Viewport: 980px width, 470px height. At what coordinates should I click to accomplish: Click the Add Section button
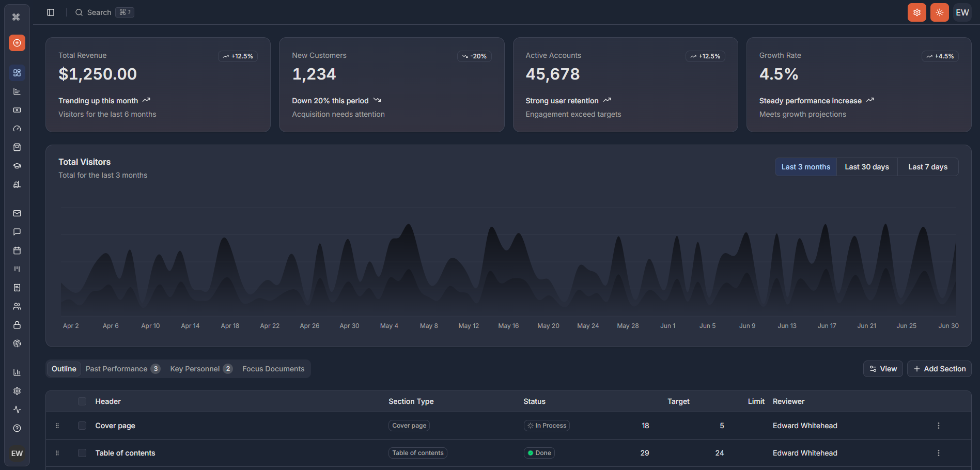click(939, 369)
